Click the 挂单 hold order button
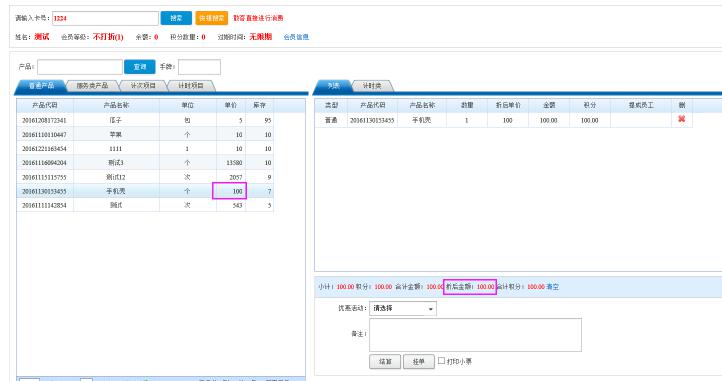722x381 pixels. 419,362
